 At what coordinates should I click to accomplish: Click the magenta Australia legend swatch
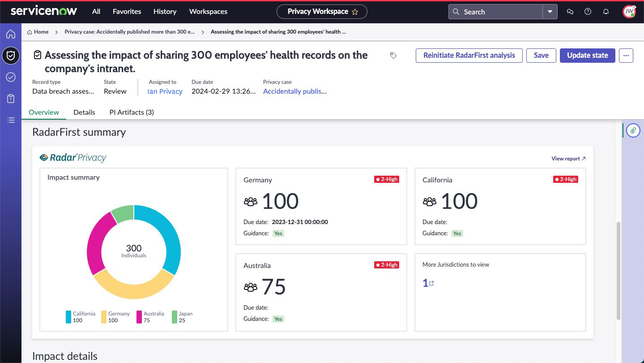[x=139, y=317]
